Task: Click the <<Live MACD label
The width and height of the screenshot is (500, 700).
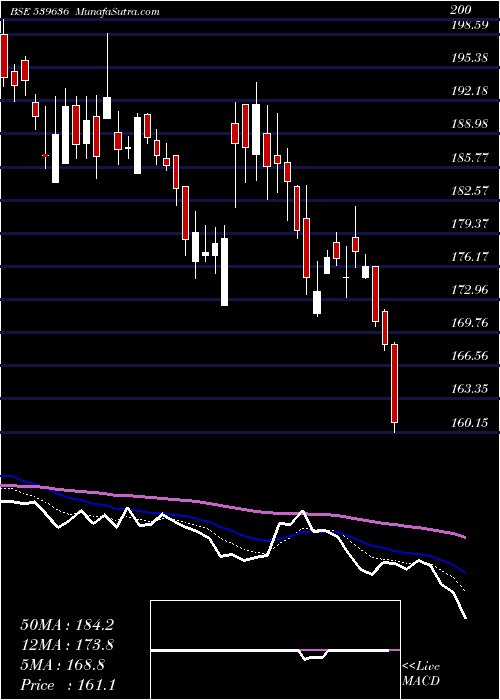Action: click(421, 674)
